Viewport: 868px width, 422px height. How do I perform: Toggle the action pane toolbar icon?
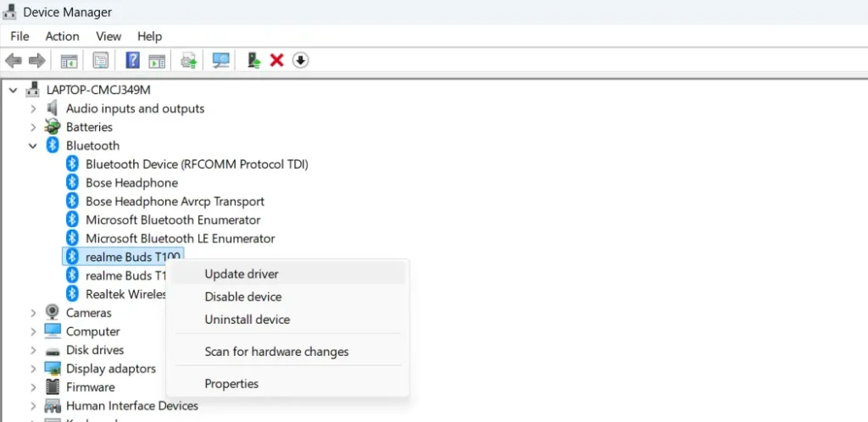click(x=157, y=60)
